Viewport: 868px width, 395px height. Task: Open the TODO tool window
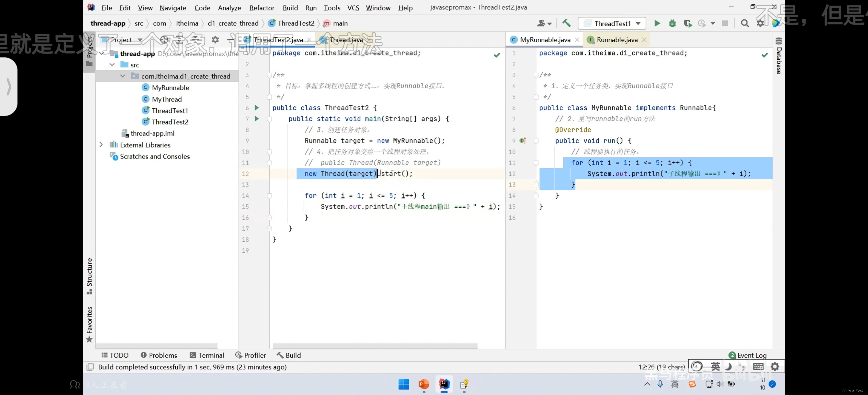[x=115, y=355]
